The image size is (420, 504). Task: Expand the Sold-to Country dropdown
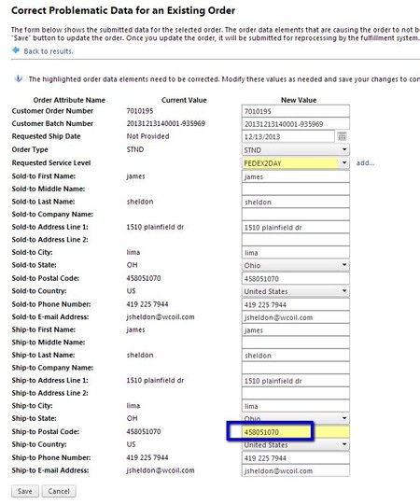[295, 291]
